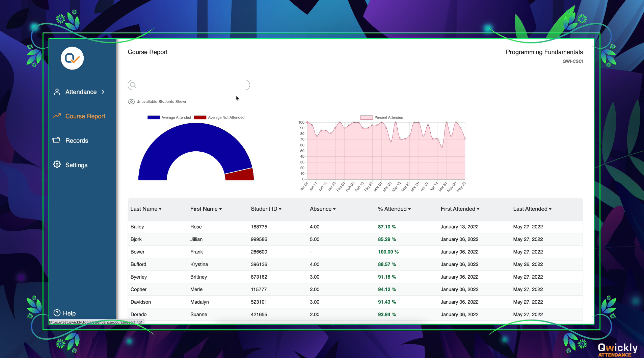The image size is (644, 358).
Task: Toggle Percent Attended legend swatch
Action: click(366, 118)
